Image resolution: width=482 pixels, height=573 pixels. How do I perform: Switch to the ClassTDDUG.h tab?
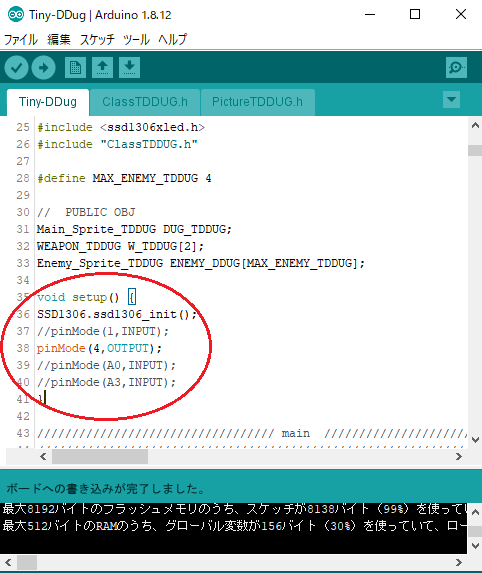(145, 102)
